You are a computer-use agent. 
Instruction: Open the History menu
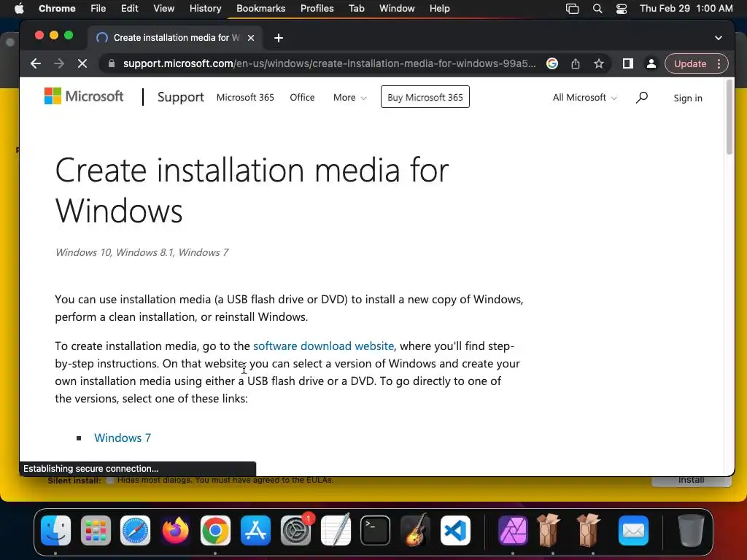(205, 9)
